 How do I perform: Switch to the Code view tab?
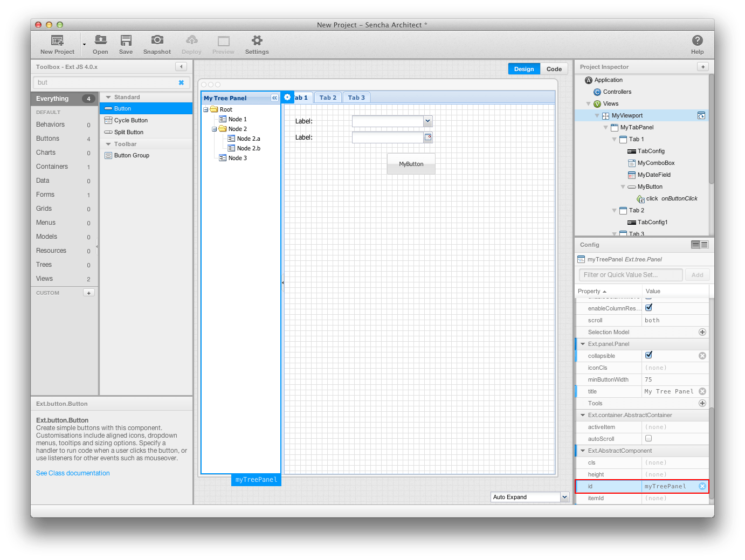click(554, 69)
